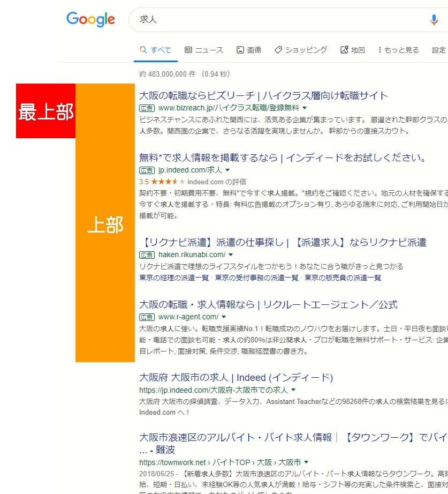Viewport: 448px width, 494px height.
Task: Open the リクルートエージェント／公式 ad title
Action: pyautogui.click(x=268, y=305)
